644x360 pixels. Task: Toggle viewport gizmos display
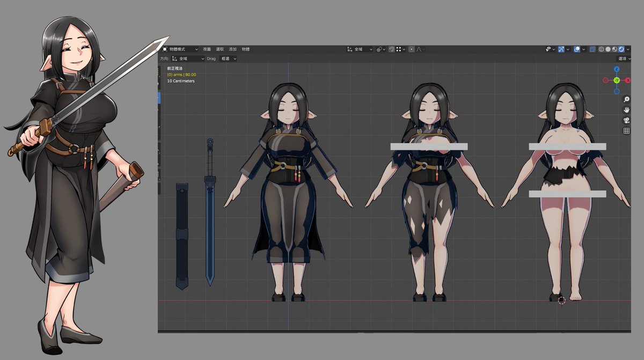click(561, 49)
